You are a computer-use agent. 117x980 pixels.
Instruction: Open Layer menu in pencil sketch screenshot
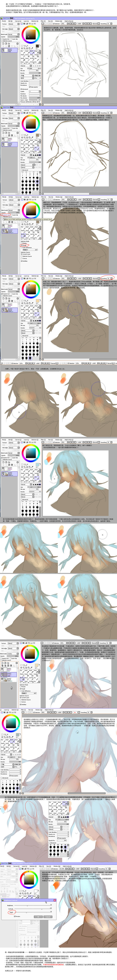26,21
